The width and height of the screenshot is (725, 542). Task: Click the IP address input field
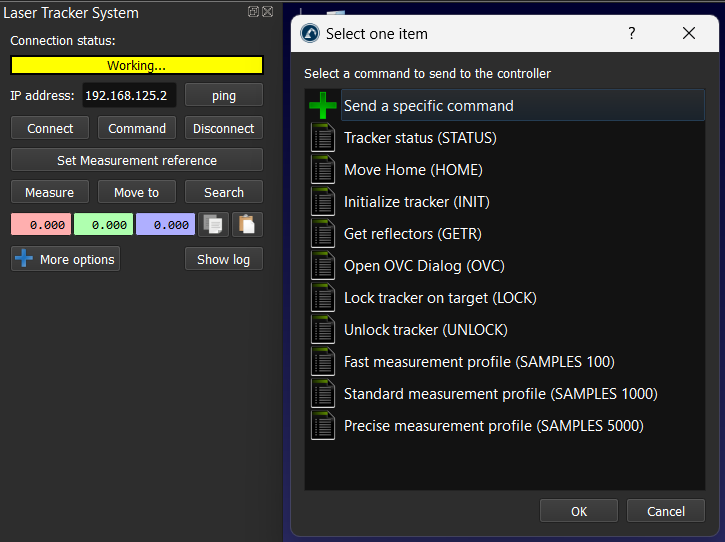(x=129, y=96)
